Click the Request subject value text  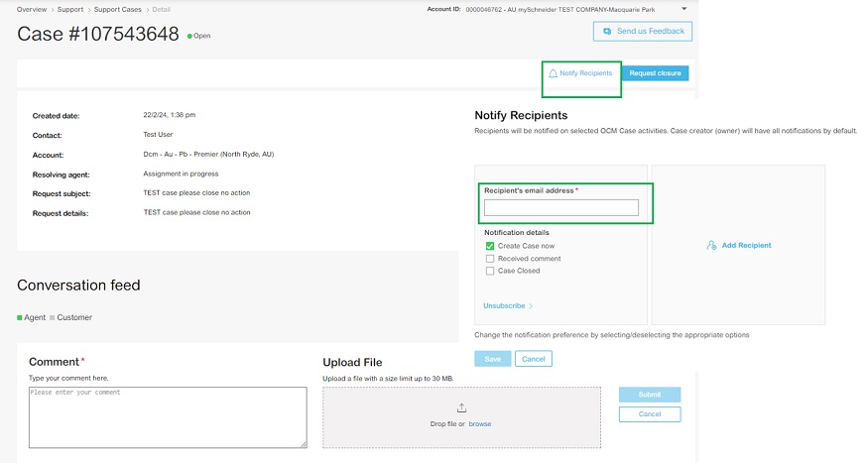point(196,193)
